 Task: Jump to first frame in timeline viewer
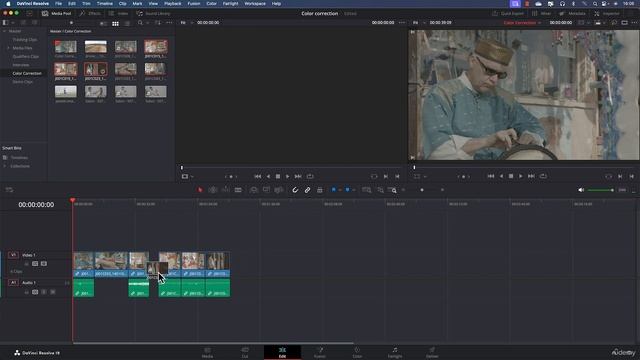[491, 176]
